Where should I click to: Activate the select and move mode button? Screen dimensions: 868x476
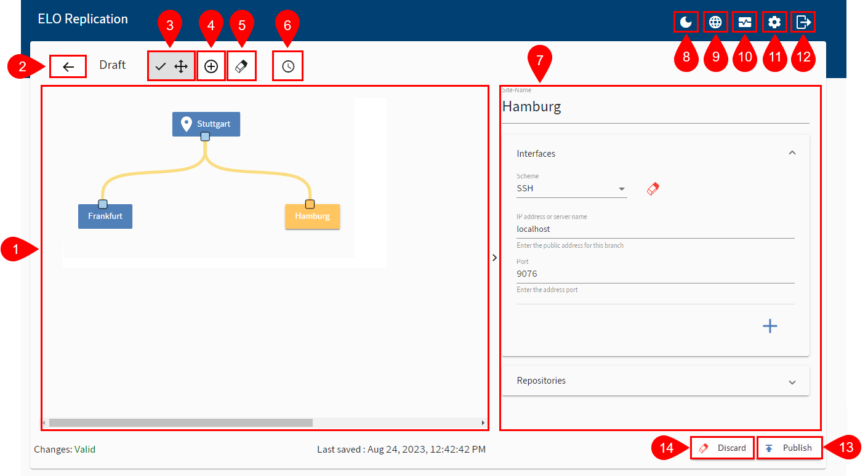pos(171,66)
